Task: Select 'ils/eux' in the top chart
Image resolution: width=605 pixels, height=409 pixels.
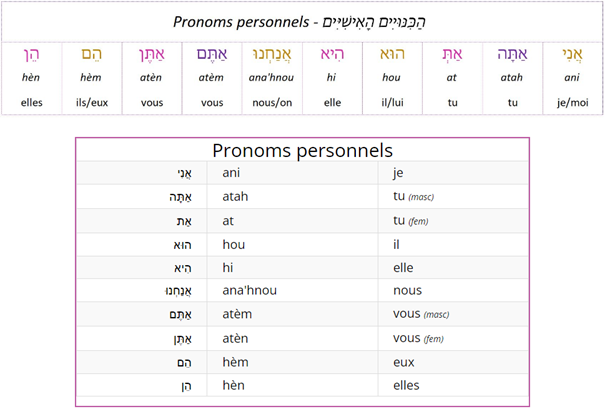Action: 90,101
